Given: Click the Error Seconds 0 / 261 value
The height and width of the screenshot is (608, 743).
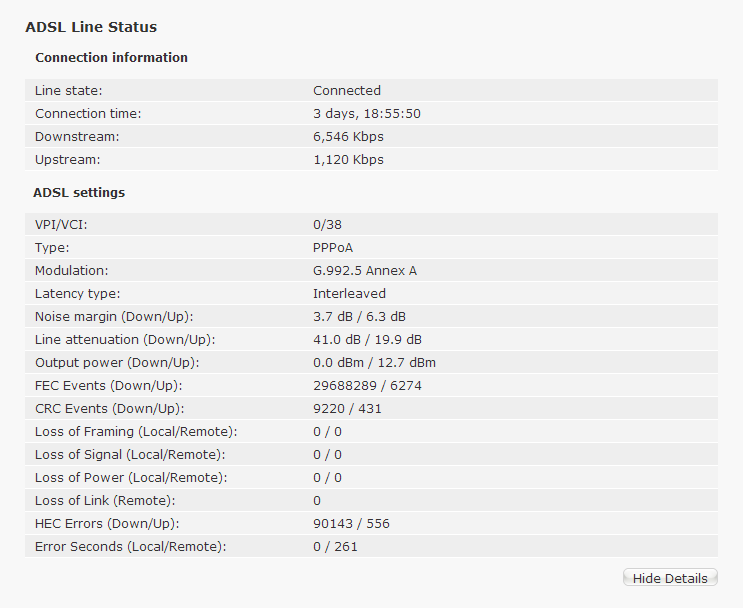Looking at the screenshot, I should click(x=335, y=546).
